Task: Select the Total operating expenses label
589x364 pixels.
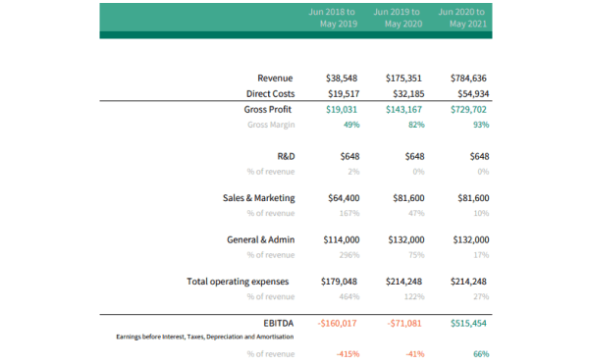Action: [238, 282]
